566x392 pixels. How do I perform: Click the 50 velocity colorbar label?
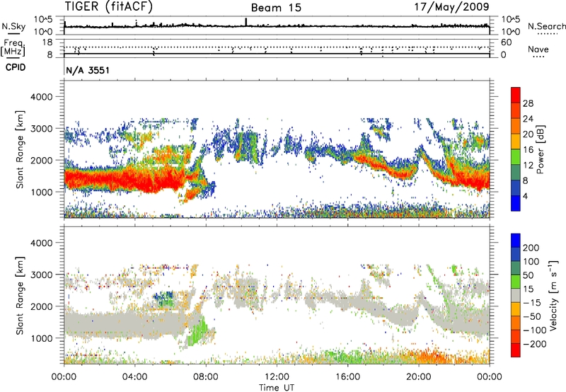528,275
